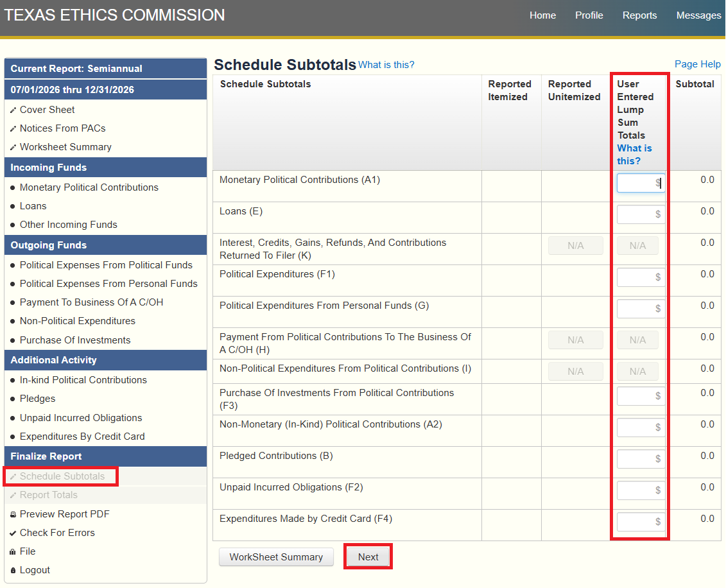Click the lump sum field for Monetary Political Contributions (A1)
Image resolution: width=726 pixels, height=588 pixels.
pos(641,183)
